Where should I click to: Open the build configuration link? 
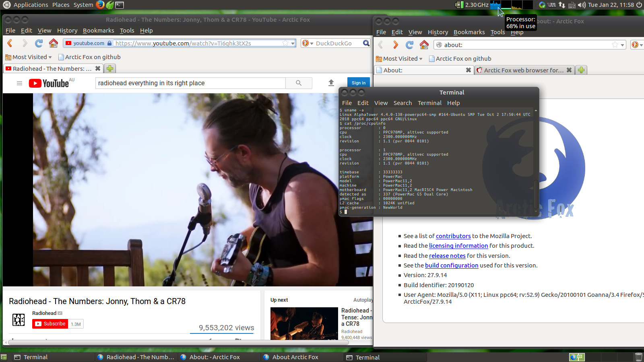[452, 265]
